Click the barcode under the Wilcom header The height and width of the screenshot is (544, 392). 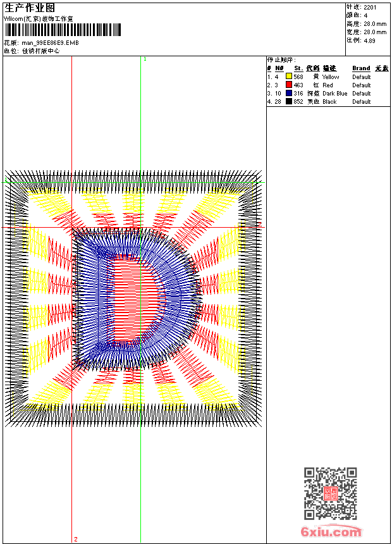[x=63, y=30]
